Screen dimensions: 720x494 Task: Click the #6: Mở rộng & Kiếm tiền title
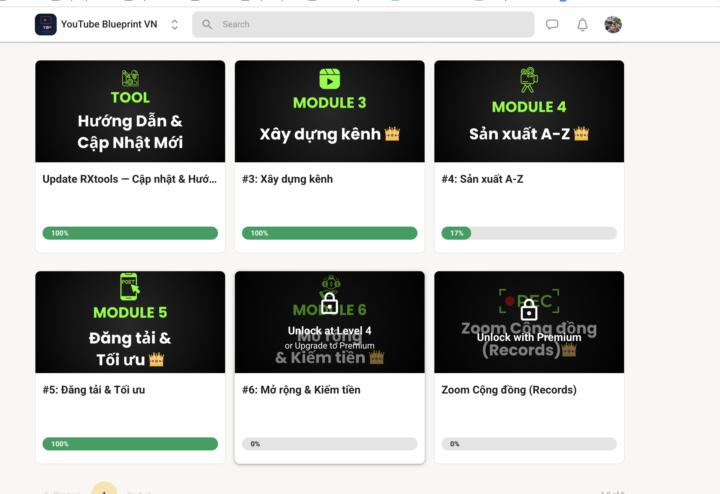(x=301, y=390)
